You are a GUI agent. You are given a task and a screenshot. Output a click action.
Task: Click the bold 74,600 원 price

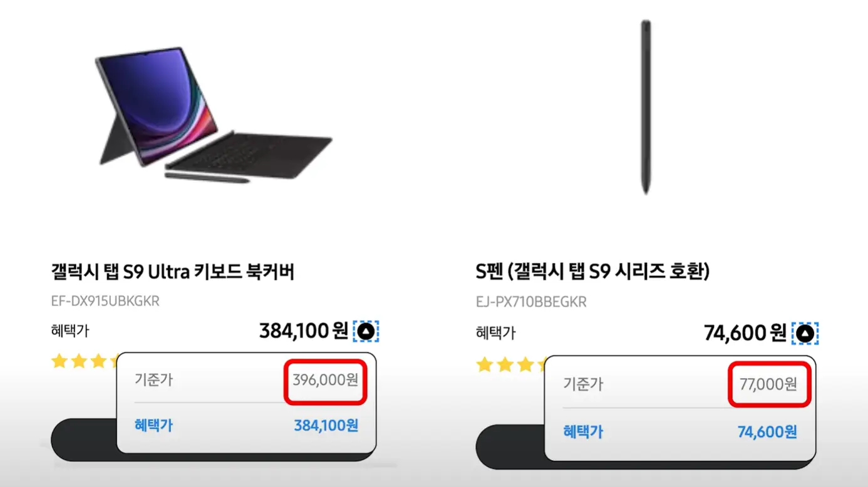tap(745, 332)
